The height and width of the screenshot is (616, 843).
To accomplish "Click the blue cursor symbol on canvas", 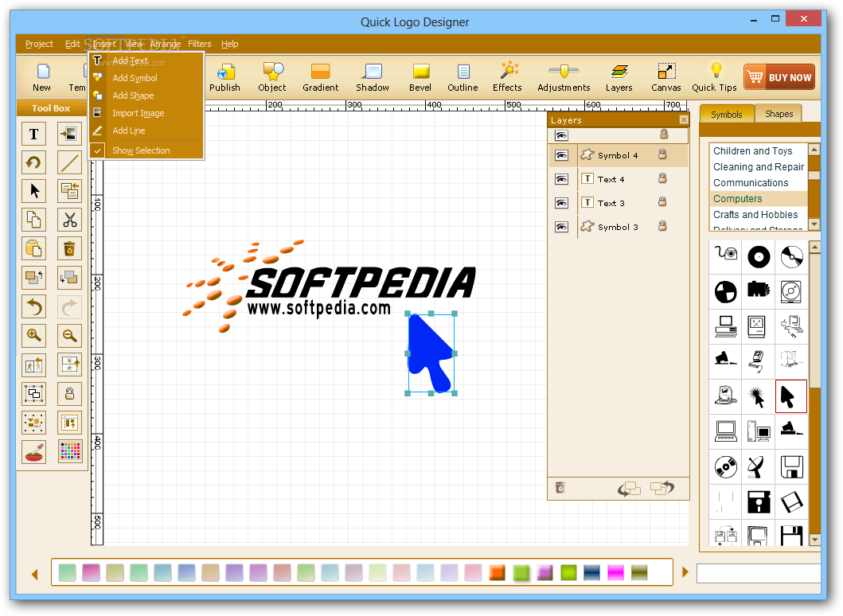I will point(431,353).
